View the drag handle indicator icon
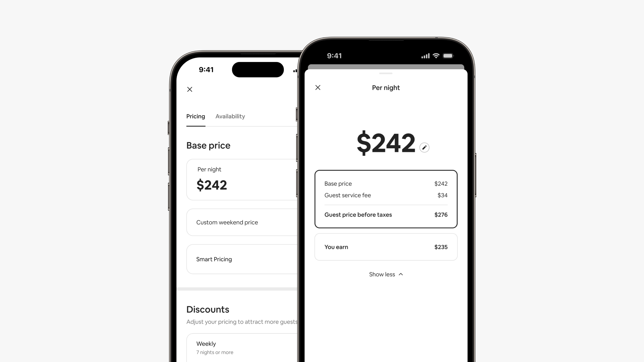 pos(386,74)
